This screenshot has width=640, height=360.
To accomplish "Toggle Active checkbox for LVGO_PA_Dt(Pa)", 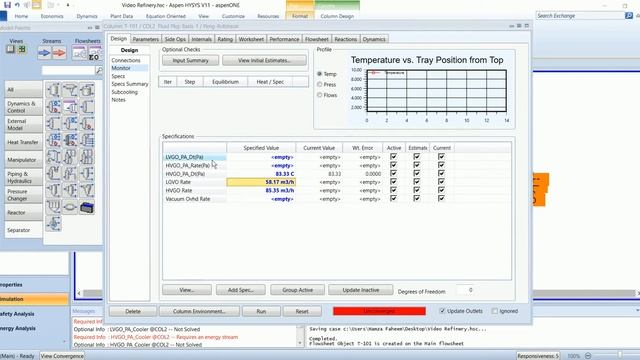I will tap(393, 156).
